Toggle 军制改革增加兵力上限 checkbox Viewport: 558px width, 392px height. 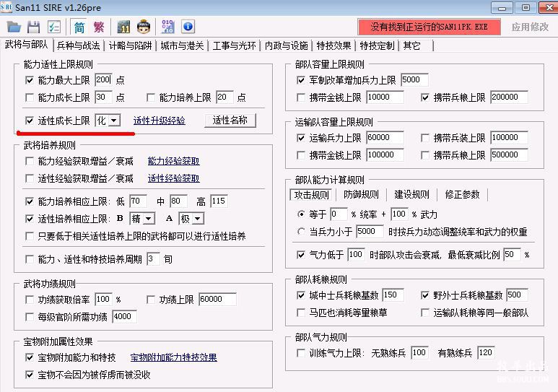[301, 80]
